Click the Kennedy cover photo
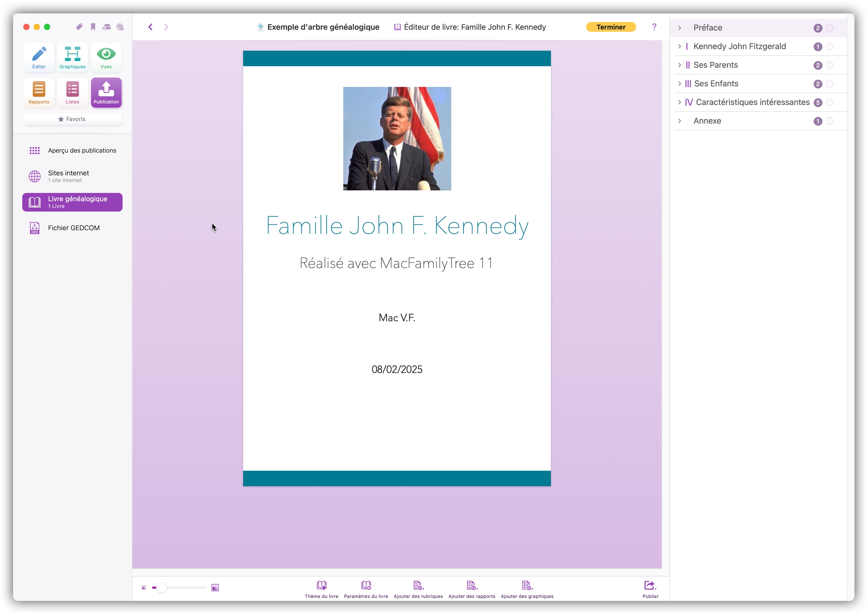Viewport: 868px width, 614px height. click(397, 138)
